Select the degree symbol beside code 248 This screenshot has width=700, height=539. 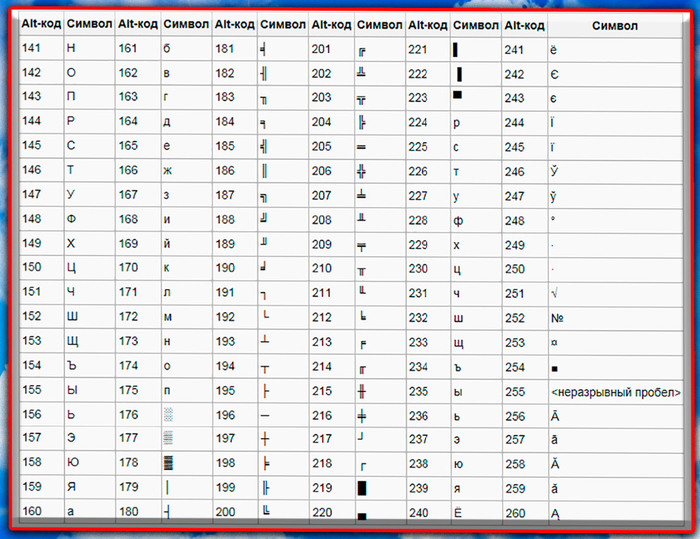pos(552,220)
